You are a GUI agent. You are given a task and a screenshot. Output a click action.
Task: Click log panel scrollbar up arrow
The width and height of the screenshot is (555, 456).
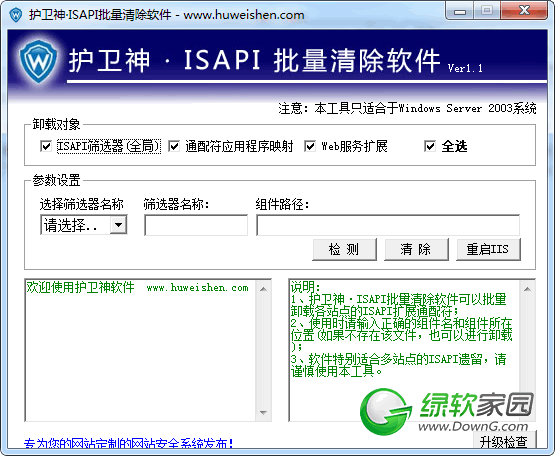[x=263, y=289]
